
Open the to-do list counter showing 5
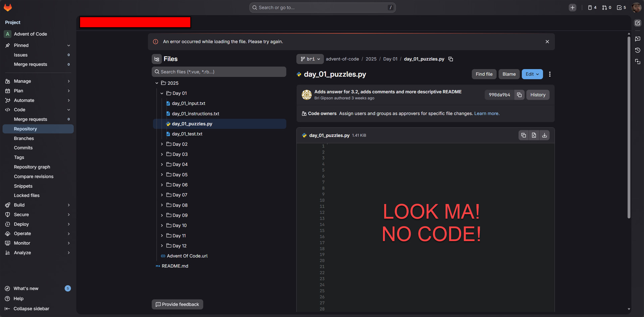(x=621, y=8)
